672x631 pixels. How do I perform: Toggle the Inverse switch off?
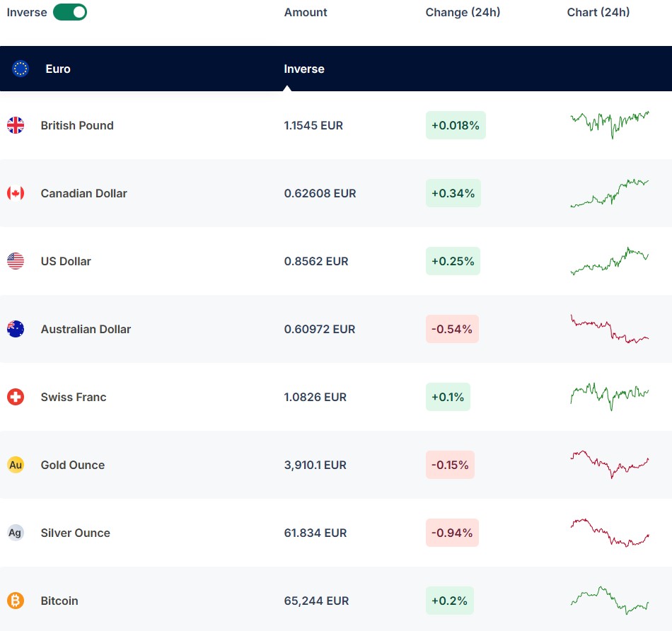pyautogui.click(x=70, y=12)
